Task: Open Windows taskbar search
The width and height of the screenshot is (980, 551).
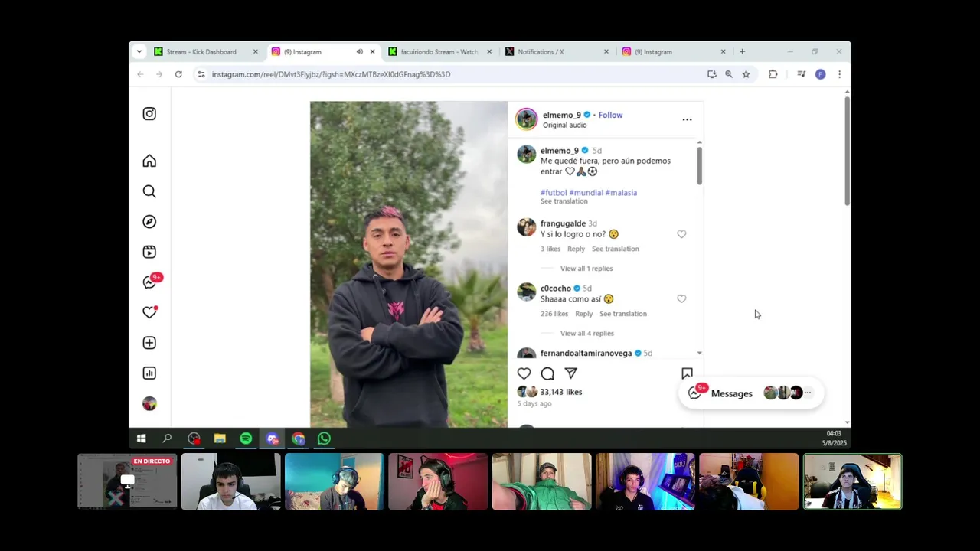Action: pos(167,439)
